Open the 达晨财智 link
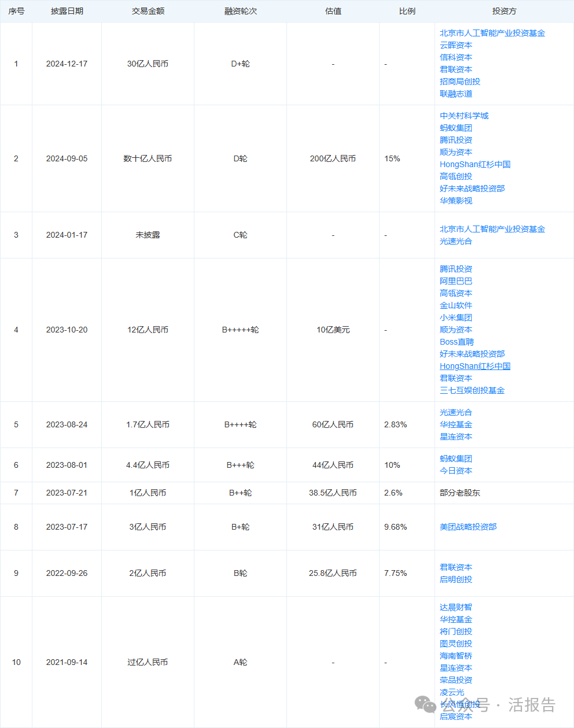The height and width of the screenshot is (728, 574). 456,607
